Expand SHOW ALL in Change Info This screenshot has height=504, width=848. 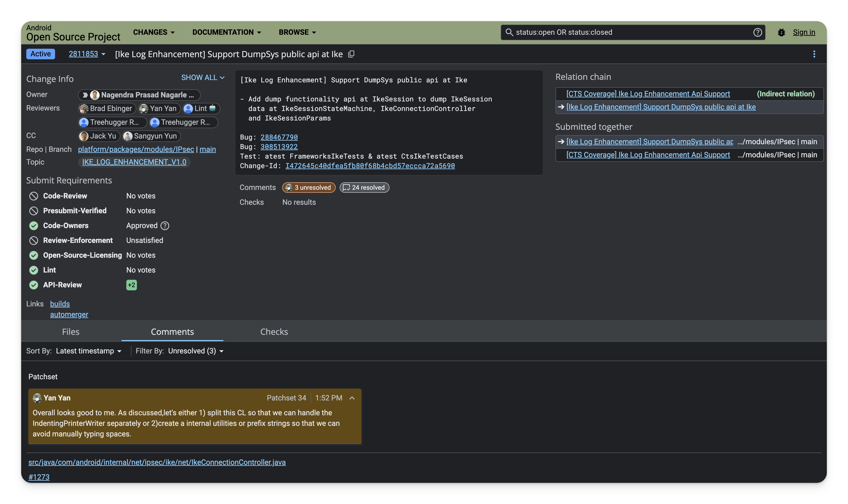[203, 78]
